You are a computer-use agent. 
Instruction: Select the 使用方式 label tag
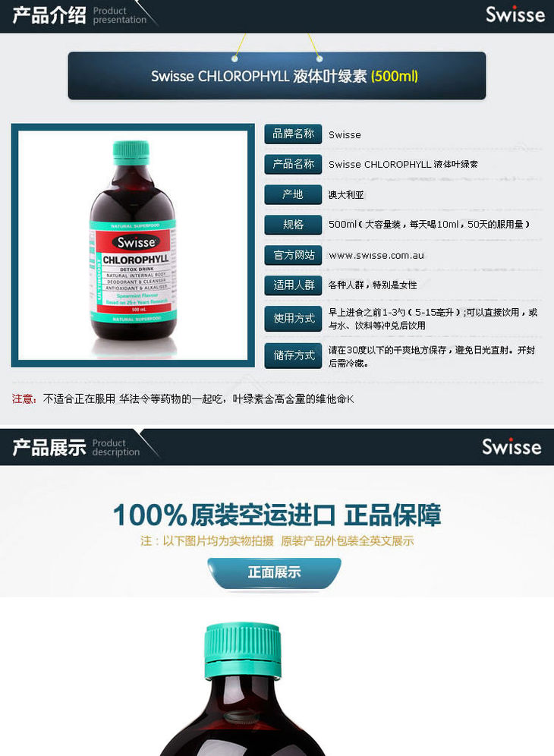pyautogui.click(x=293, y=319)
